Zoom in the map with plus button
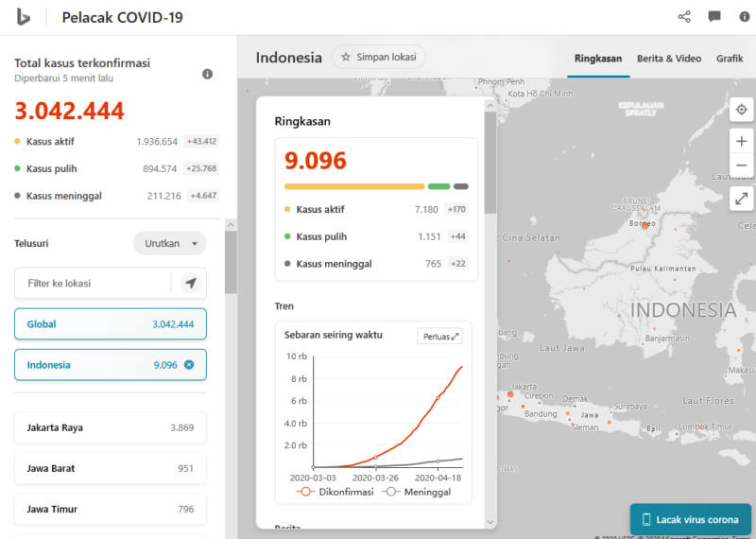The width and height of the screenshot is (756, 539). (x=742, y=141)
